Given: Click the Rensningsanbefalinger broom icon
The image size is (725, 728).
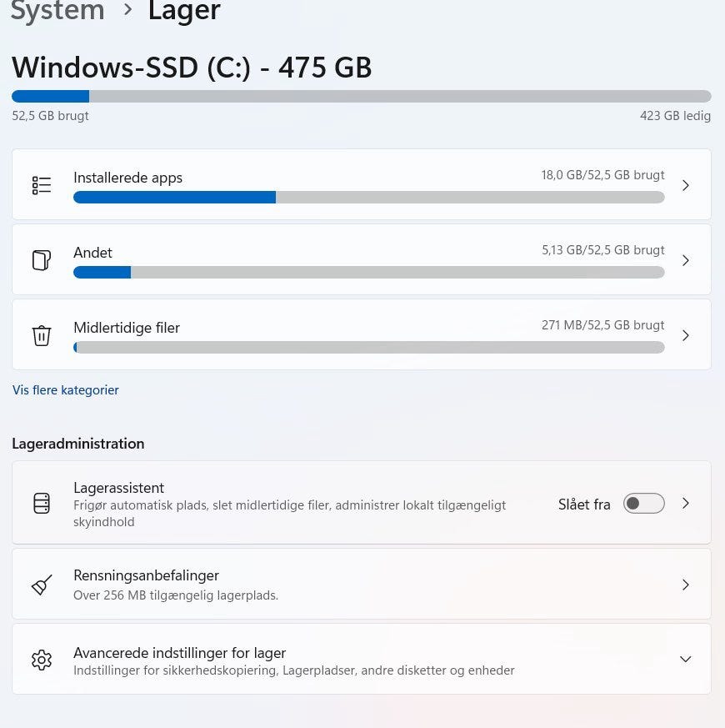Looking at the screenshot, I should point(41,585).
